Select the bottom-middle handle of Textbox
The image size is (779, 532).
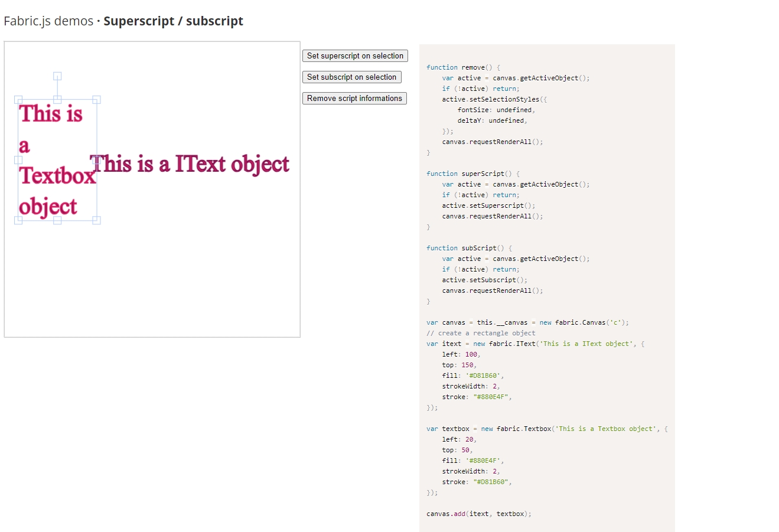[x=57, y=220]
